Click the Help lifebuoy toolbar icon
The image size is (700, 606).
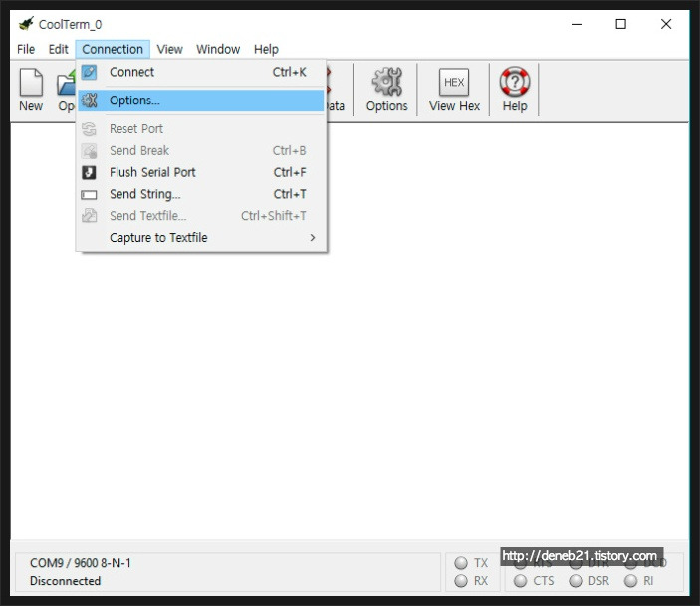[515, 82]
